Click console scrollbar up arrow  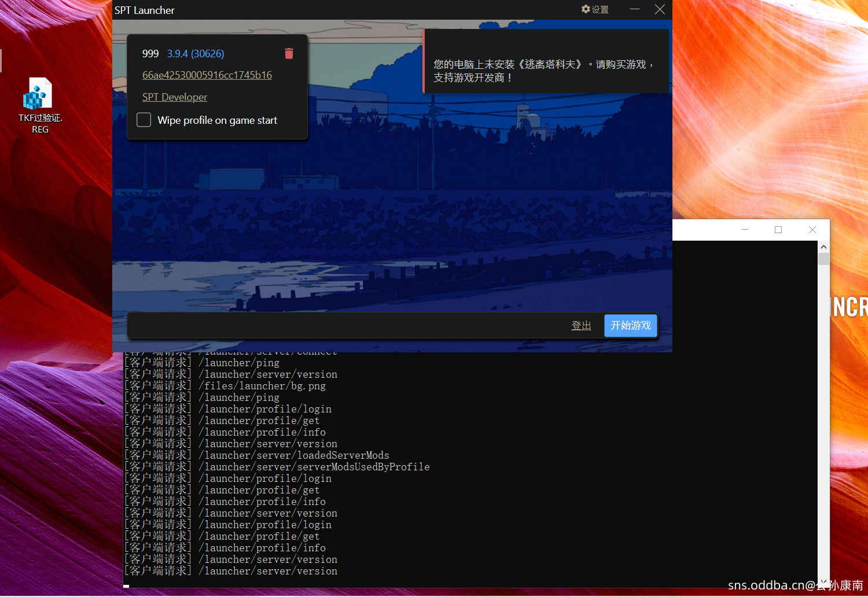click(x=823, y=247)
